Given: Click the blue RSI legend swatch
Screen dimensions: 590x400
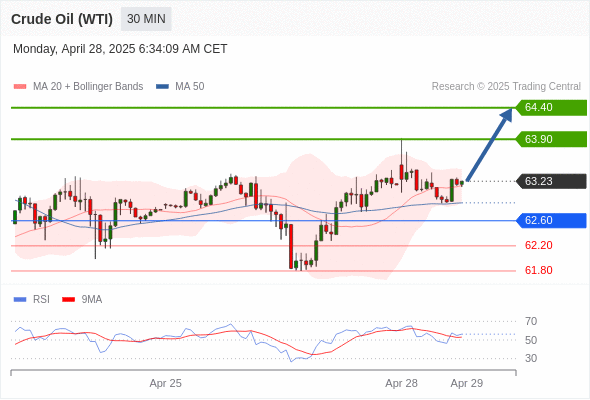Looking at the screenshot, I should click(x=20, y=300).
